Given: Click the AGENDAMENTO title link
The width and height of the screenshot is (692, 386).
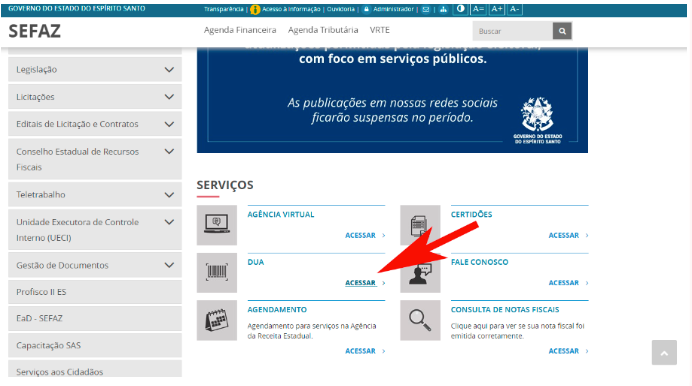Looking at the screenshot, I should [x=277, y=310].
